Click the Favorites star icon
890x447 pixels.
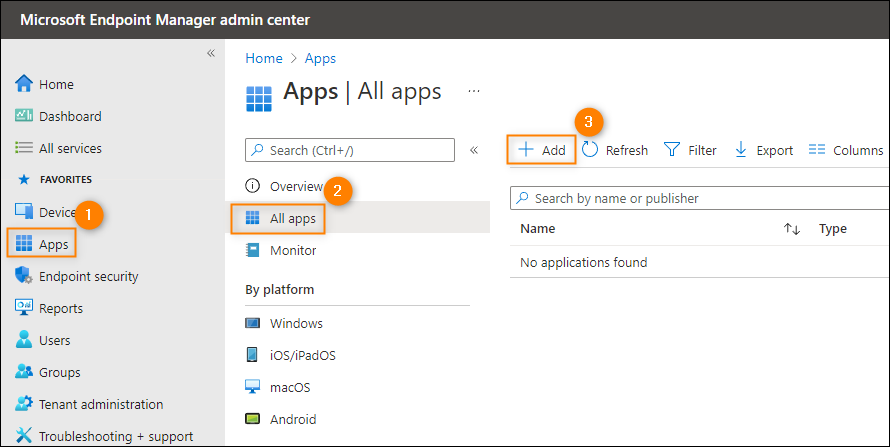click(24, 180)
